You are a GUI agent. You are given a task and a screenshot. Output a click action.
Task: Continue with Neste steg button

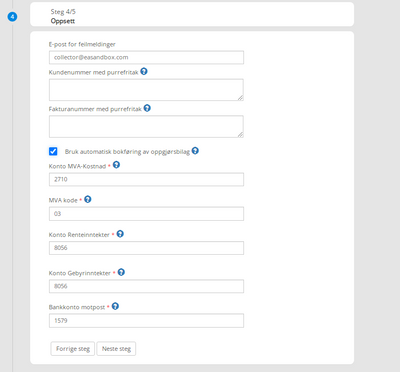[116, 349]
